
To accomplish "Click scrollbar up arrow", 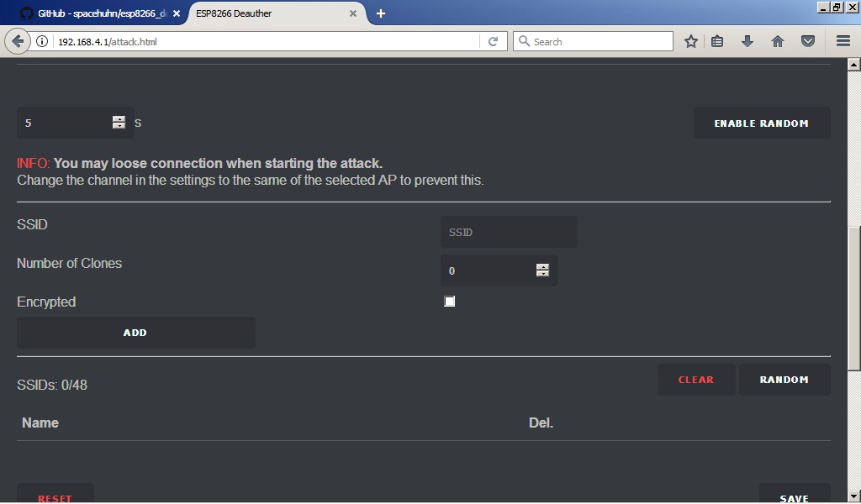I will click(854, 64).
